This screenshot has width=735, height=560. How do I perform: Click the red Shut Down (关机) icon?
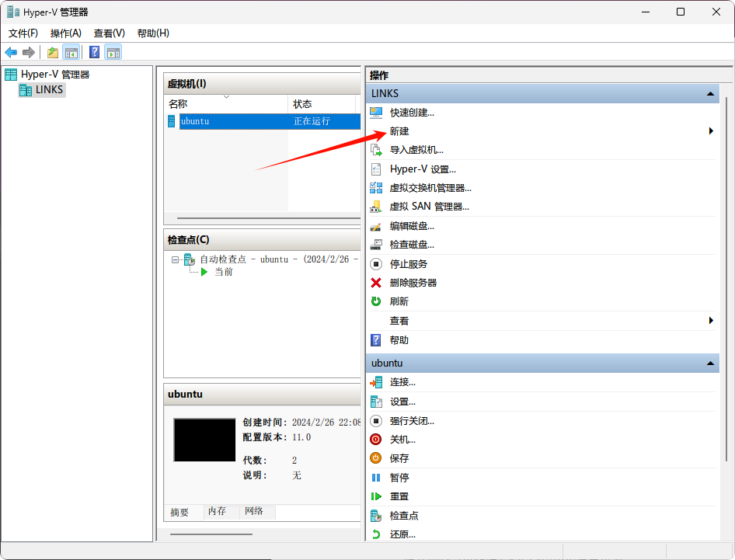376,440
